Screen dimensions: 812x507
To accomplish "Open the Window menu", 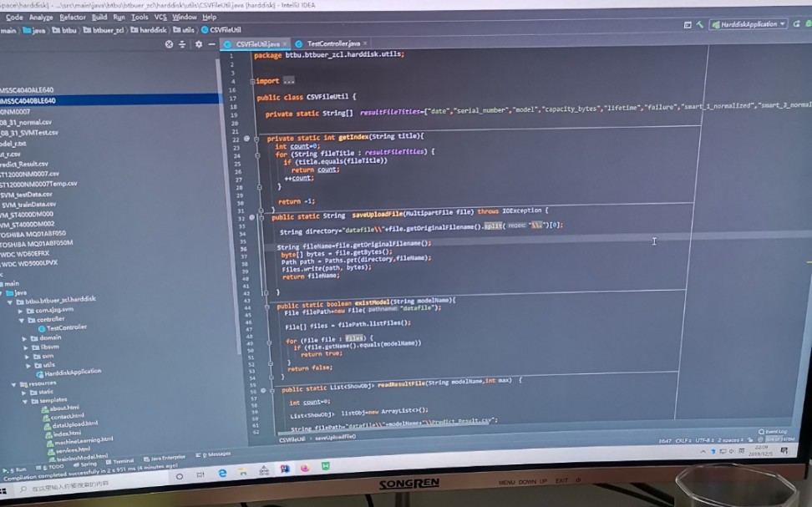I will 185,17.
